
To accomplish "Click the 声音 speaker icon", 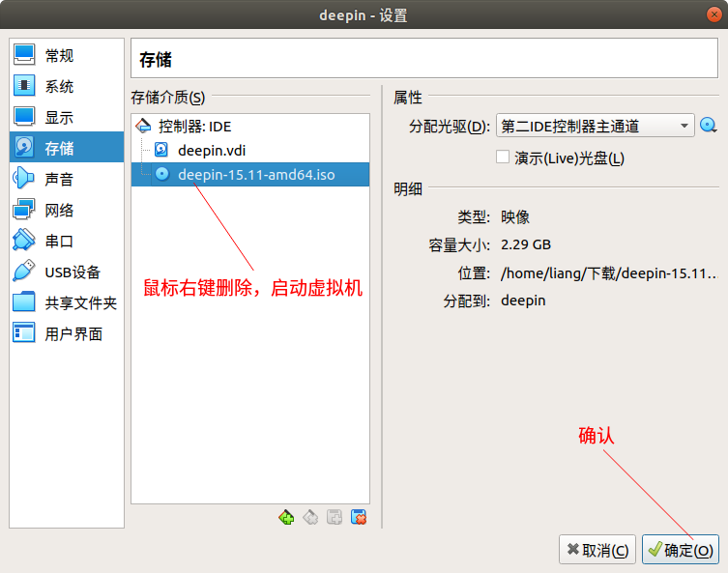I will pos(23,178).
